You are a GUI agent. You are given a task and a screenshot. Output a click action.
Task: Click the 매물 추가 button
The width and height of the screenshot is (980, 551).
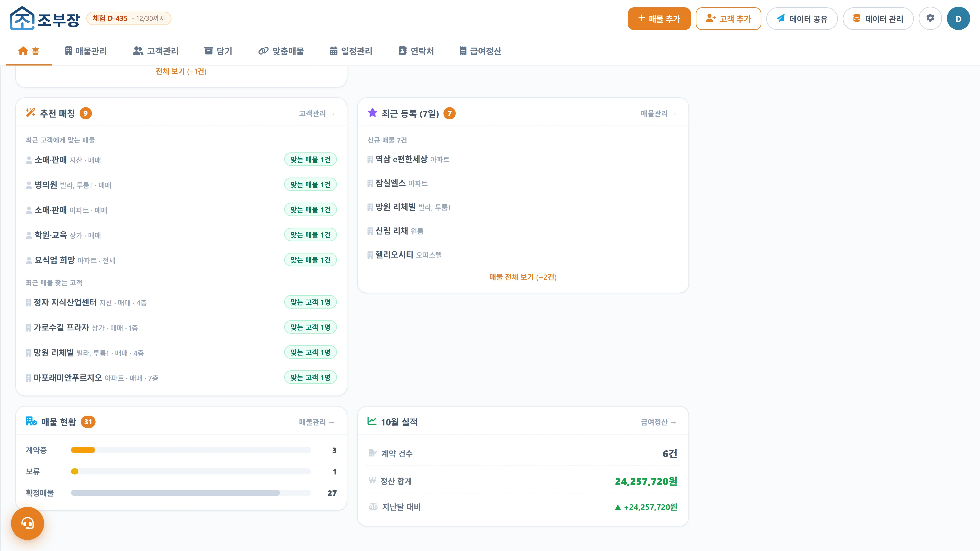[x=659, y=18]
